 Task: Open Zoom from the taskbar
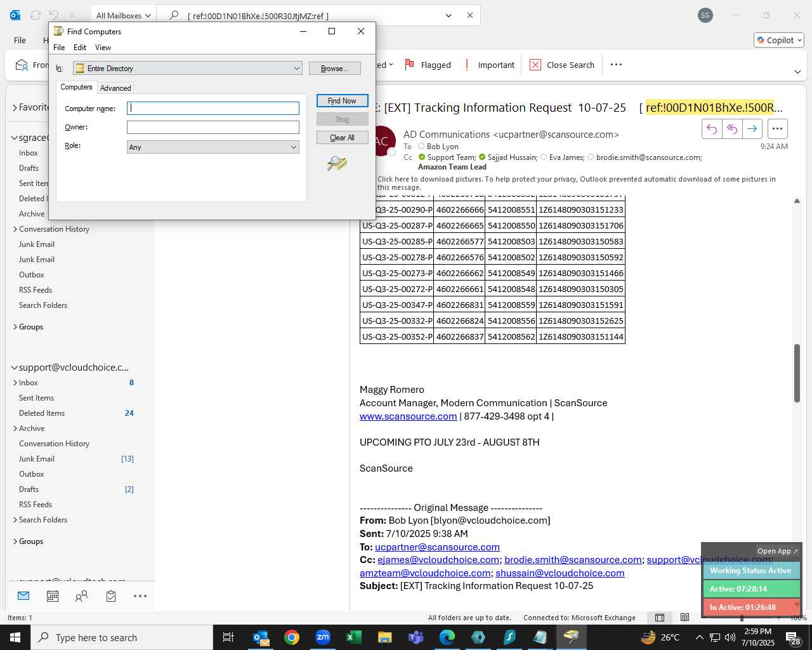[x=323, y=637]
